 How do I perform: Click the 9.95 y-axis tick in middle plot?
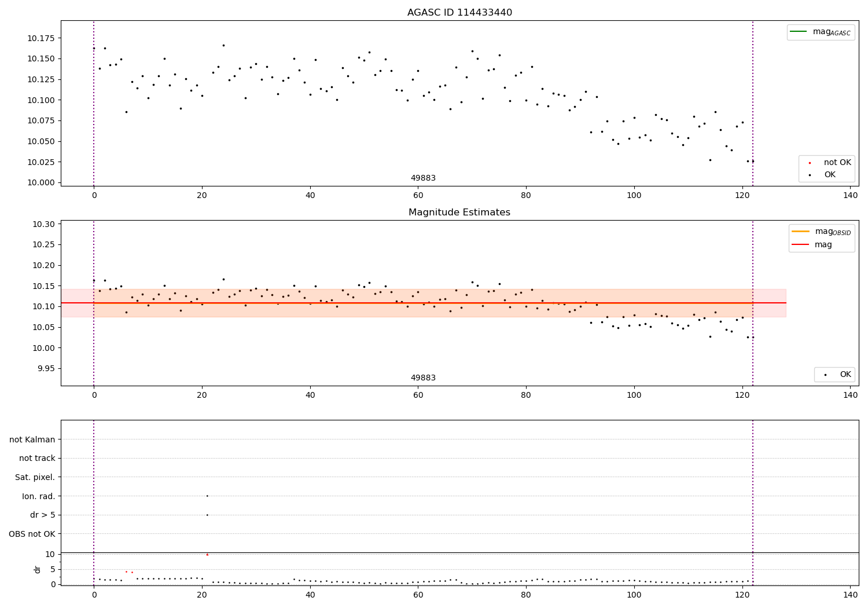pos(46,368)
